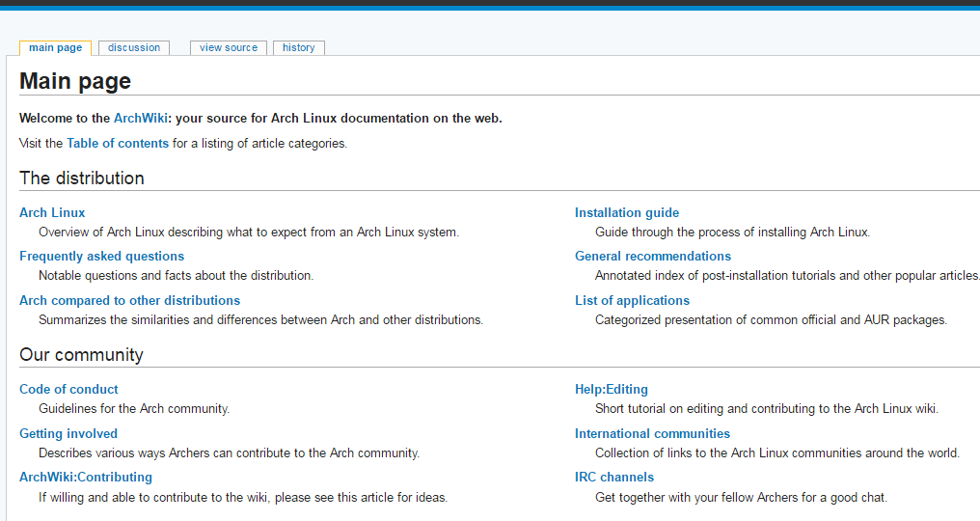Click the ArchWiki link in welcome text
This screenshot has height=521, width=980.
point(141,119)
